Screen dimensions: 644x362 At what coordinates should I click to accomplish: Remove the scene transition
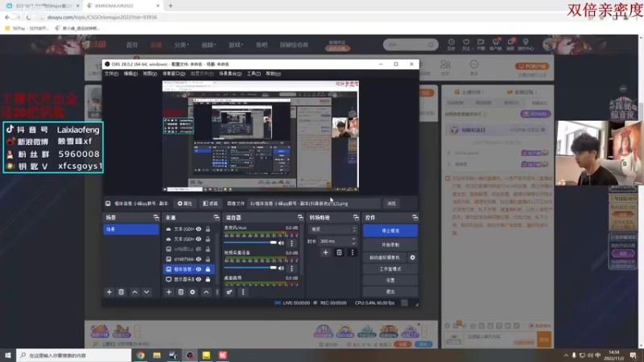[x=339, y=253]
